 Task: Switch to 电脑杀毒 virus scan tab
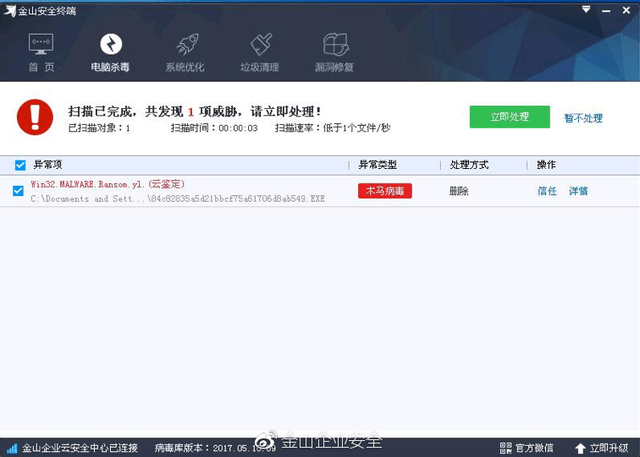pyautogui.click(x=110, y=52)
